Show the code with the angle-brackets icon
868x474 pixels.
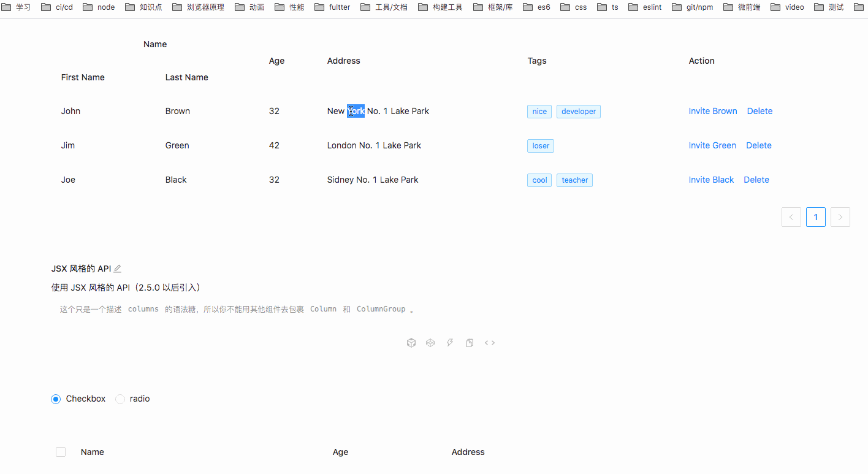(490, 343)
